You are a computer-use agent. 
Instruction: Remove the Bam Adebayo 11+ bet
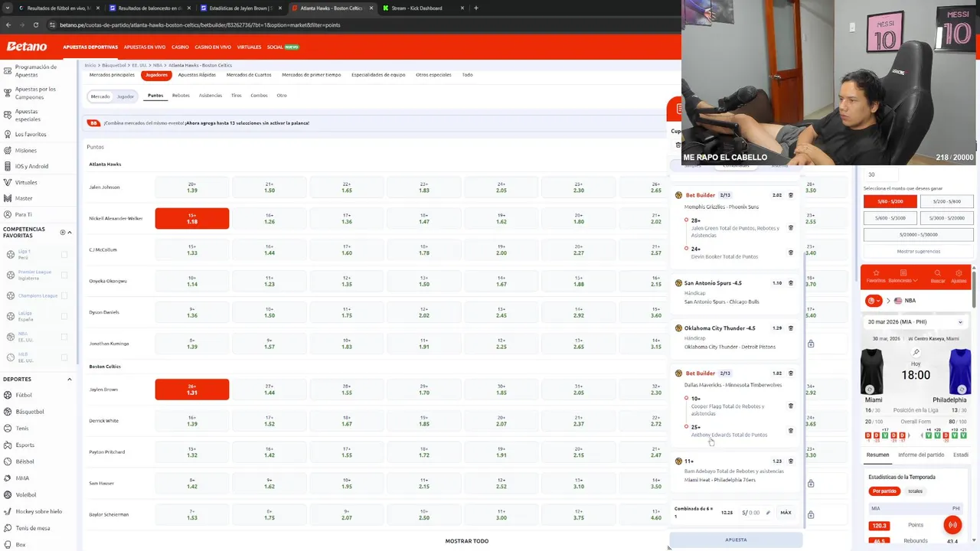(791, 461)
